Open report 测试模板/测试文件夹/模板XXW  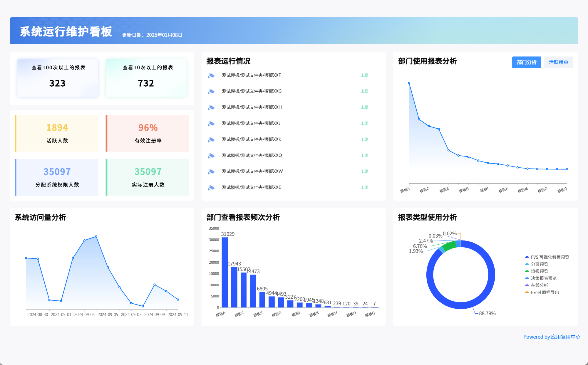tap(252, 171)
